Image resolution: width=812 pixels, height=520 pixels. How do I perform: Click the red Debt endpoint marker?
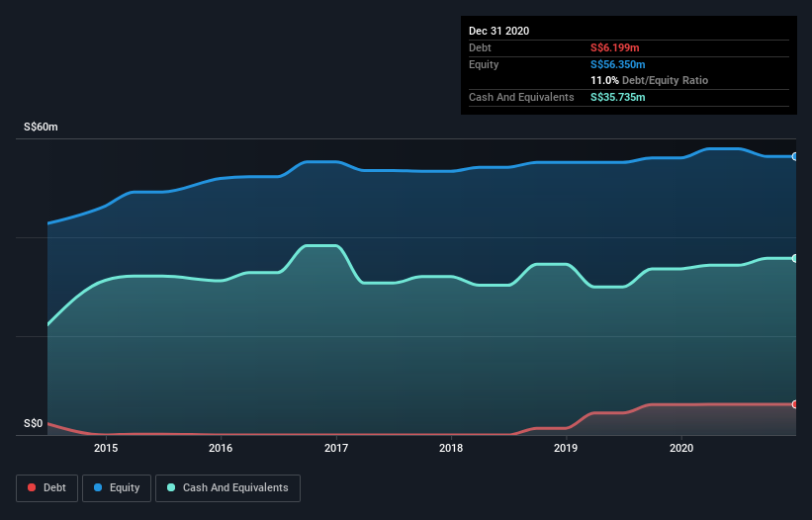click(x=794, y=404)
